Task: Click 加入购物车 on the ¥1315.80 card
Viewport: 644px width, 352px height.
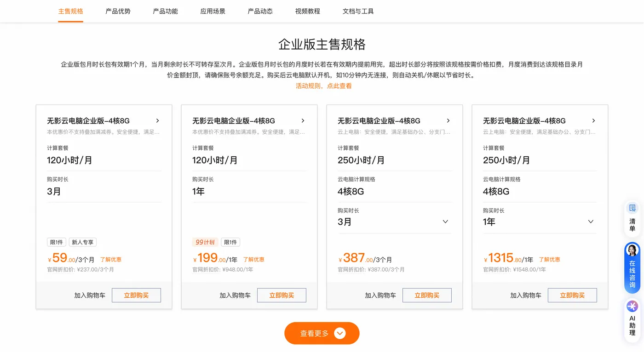Action: pos(526,295)
